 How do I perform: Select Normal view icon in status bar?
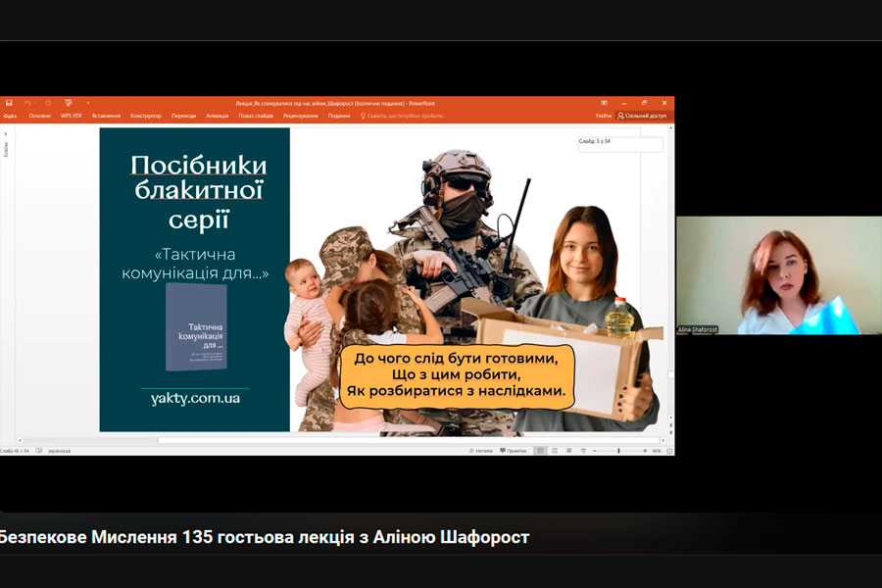coord(541,451)
